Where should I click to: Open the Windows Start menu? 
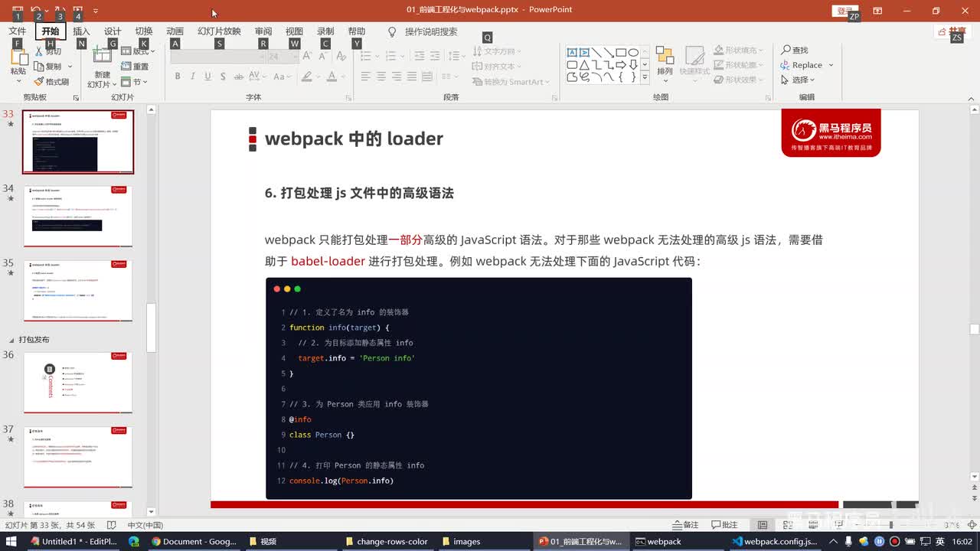11,541
